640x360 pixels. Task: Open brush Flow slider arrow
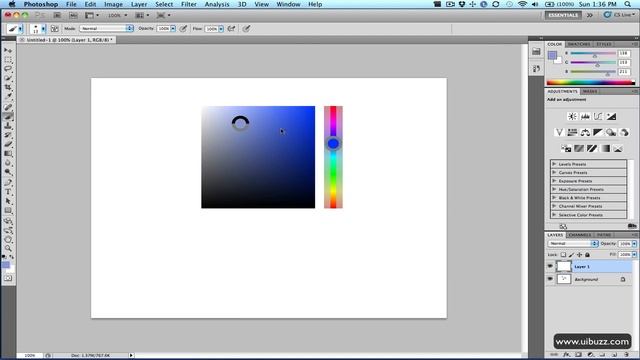pyautogui.click(x=221, y=29)
